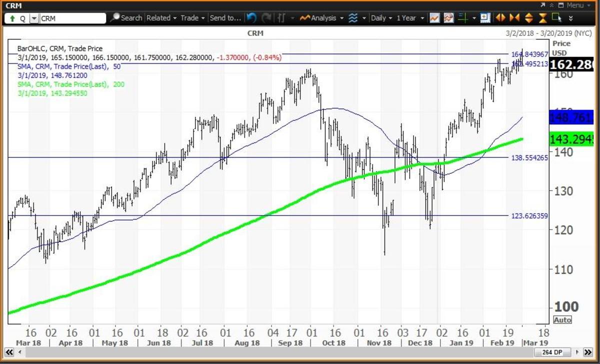Click the second chart overlay icon

448,18
